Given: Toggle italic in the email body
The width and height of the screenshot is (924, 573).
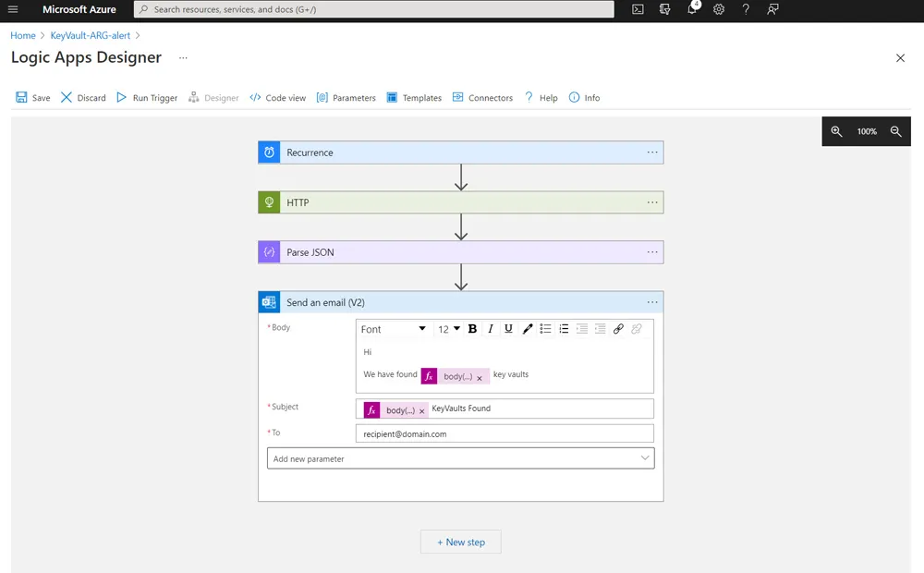Looking at the screenshot, I should (x=491, y=329).
